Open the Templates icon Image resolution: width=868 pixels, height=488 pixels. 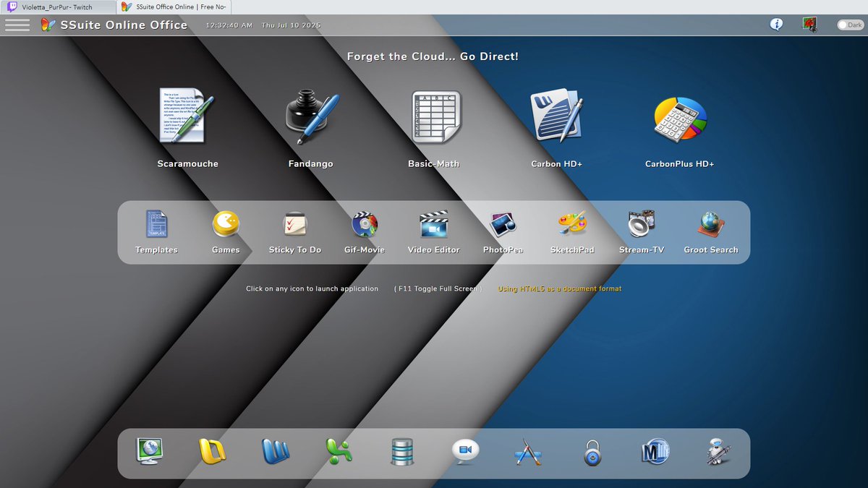[156, 224]
